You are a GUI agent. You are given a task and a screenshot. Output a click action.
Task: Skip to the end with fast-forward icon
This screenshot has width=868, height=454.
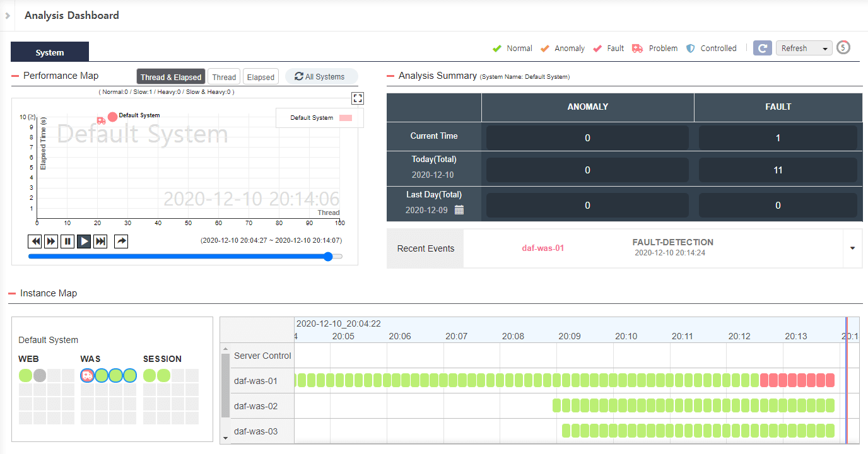tap(100, 241)
